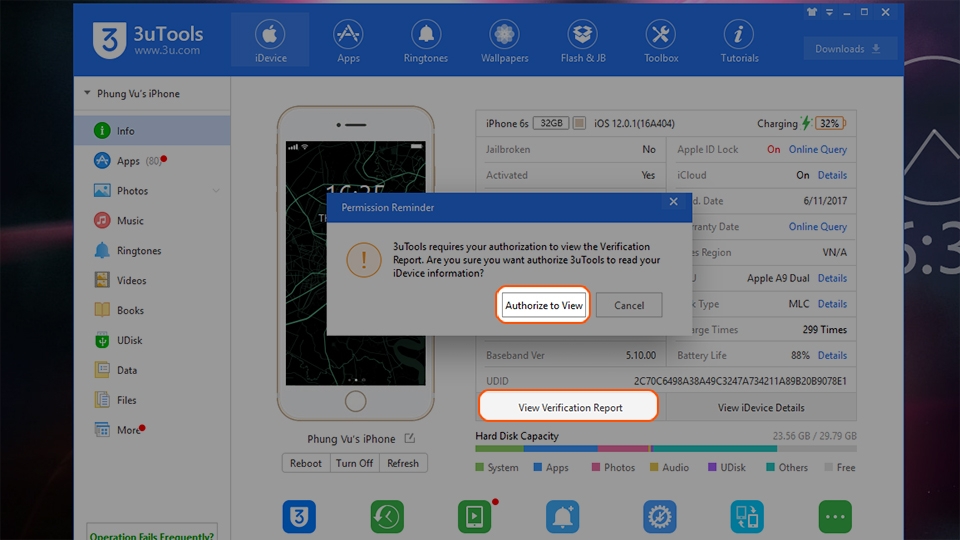Click the bell make-ringtone icon

click(563, 516)
